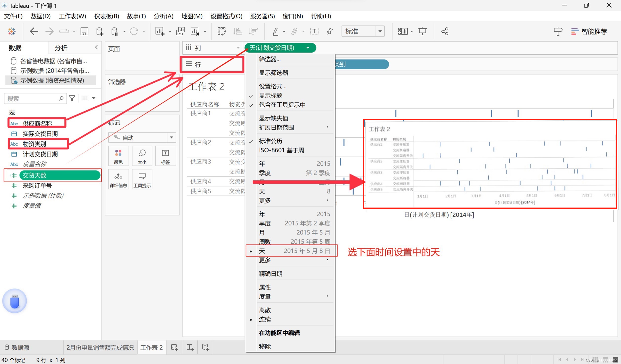Open the 分析(A) menu
Image resolution: width=621 pixels, height=364 pixels.
point(163,16)
